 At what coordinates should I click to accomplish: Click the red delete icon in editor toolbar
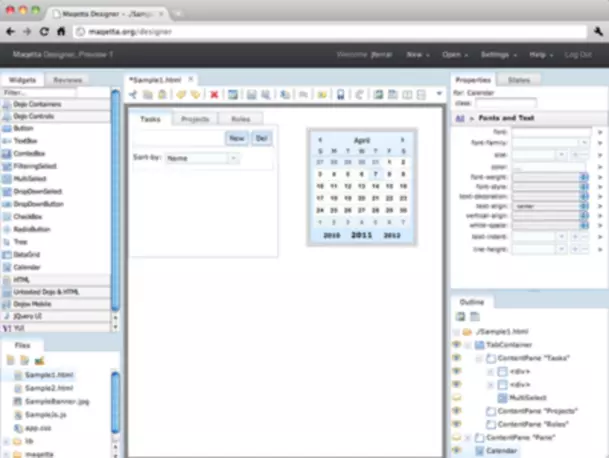tap(214, 95)
